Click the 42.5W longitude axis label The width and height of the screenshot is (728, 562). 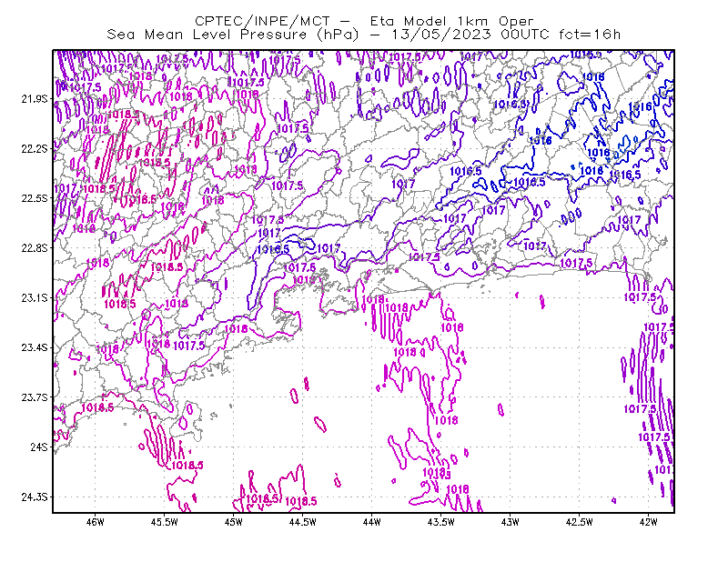click(580, 522)
